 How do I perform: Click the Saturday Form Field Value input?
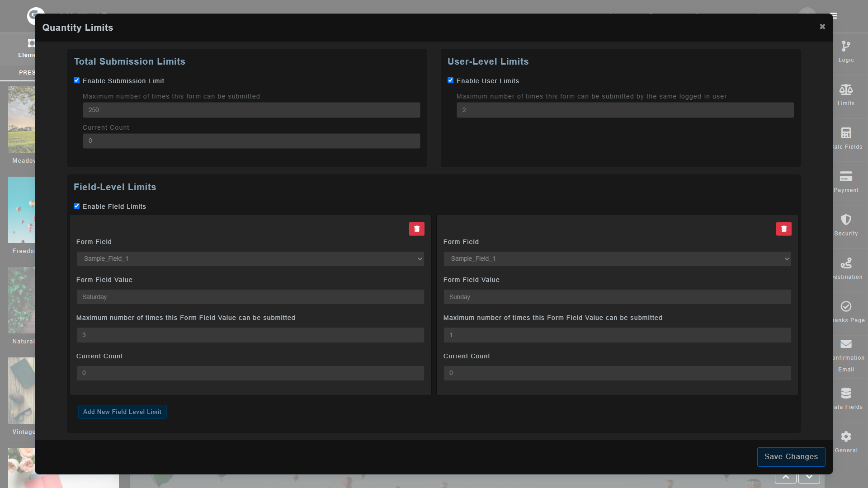click(250, 297)
